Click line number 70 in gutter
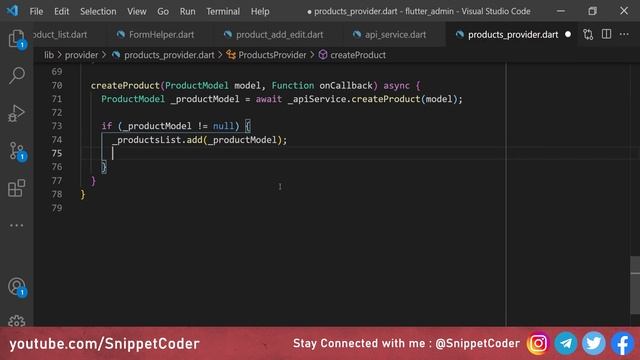Image resolution: width=640 pixels, height=360 pixels. point(57,85)
